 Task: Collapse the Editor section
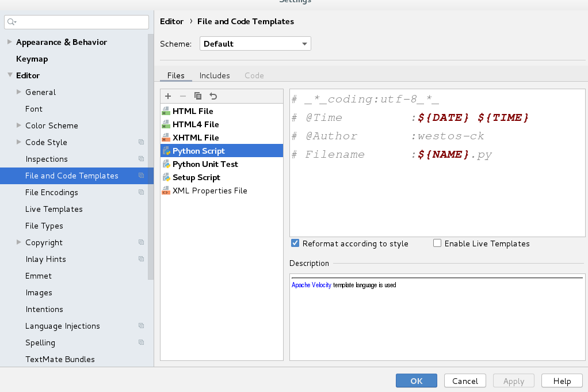click(x=10, y=75)
